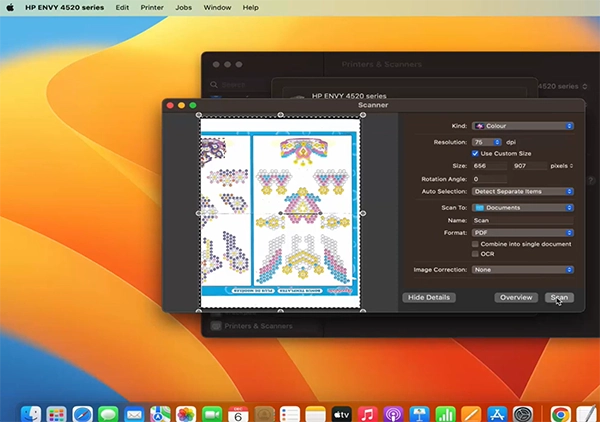Image resolution: width=600 pixels, height=422 pixels.
Task: Click the size height field showing 907
Action: coord(530,166)
